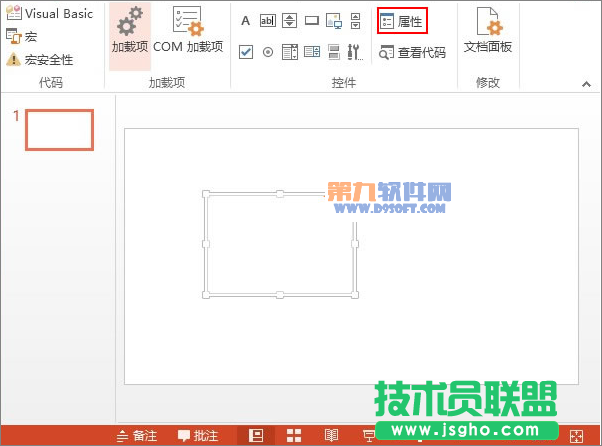Insert a Command Button control

[x=312, y=20]
